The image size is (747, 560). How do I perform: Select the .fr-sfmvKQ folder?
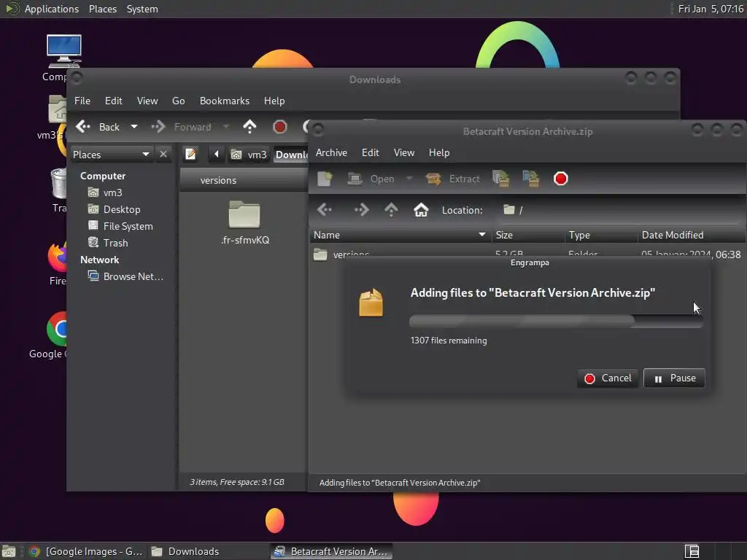[245, 223]
